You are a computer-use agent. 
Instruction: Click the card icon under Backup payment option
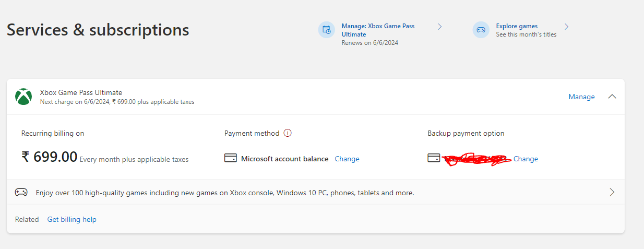point(434,158)
